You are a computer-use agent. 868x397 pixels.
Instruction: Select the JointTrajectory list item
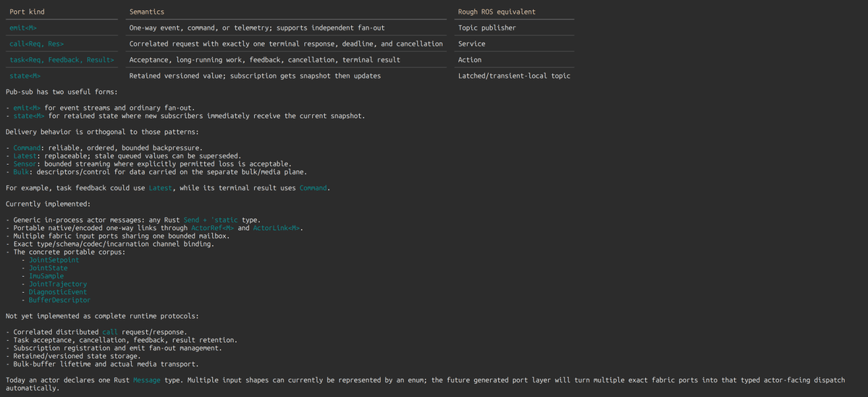click(x=58, y=284)
